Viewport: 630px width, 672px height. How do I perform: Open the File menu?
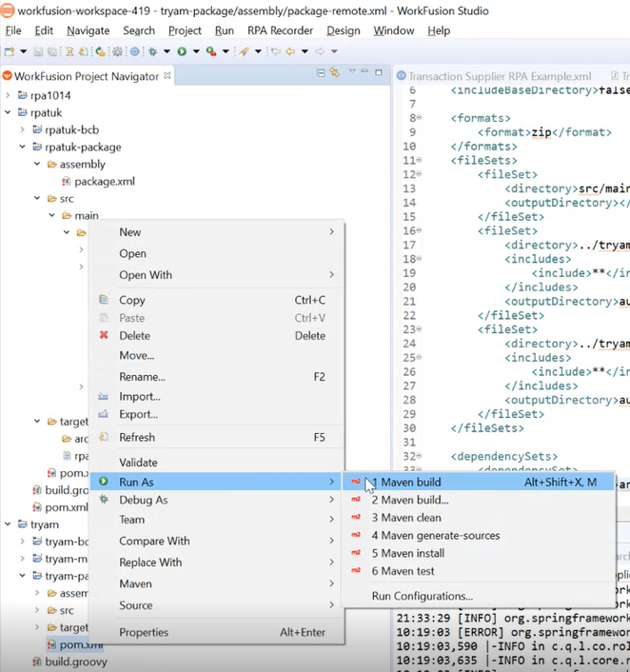pyautogui.click(x=13, y=30)
